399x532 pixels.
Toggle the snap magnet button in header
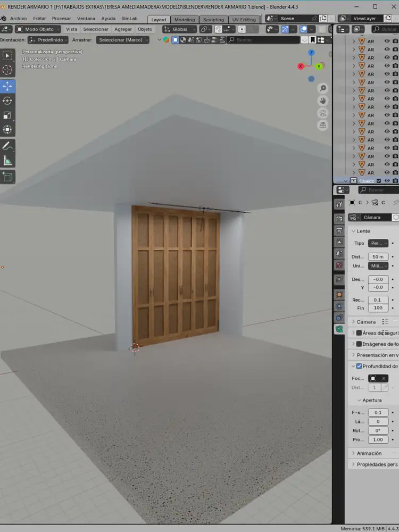(x=219, y=29)
